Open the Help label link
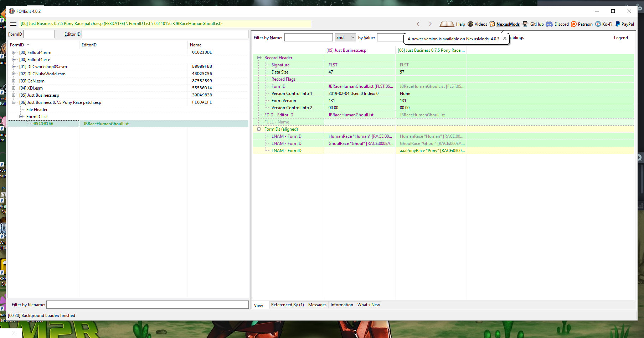This screenshot has height=338, width=644. point(460,24)
